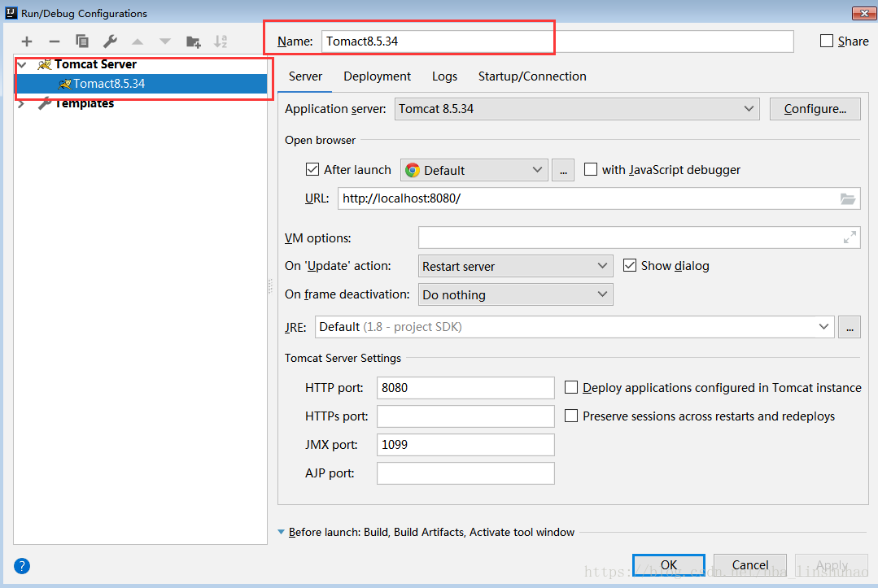Sort configurations alphabetically with the a-z icon
878x588 pixels.
[221, 41]
